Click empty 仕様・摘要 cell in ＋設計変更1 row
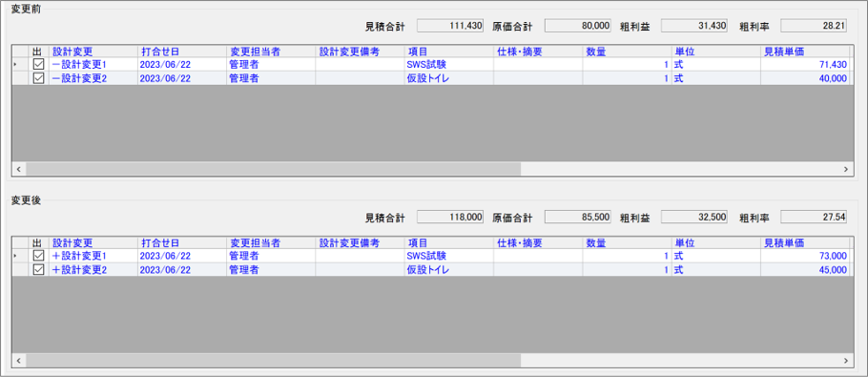The width and height of the screenshot is (868, 377). tap(538, 257)
